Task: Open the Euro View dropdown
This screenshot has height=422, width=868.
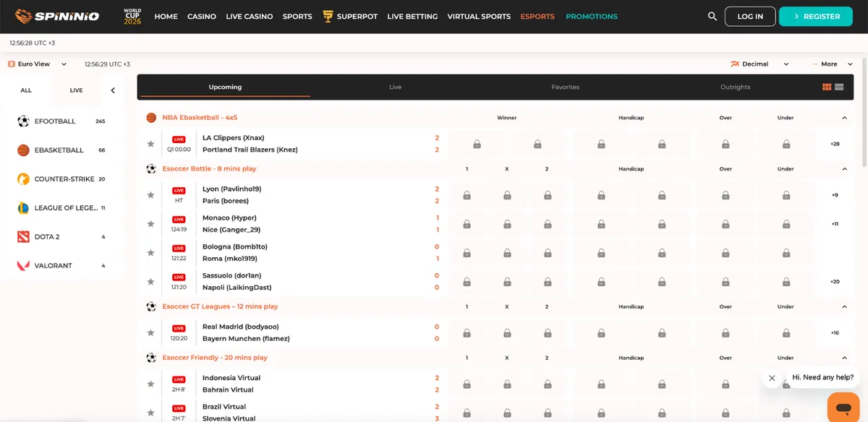Action: point(38,64)
